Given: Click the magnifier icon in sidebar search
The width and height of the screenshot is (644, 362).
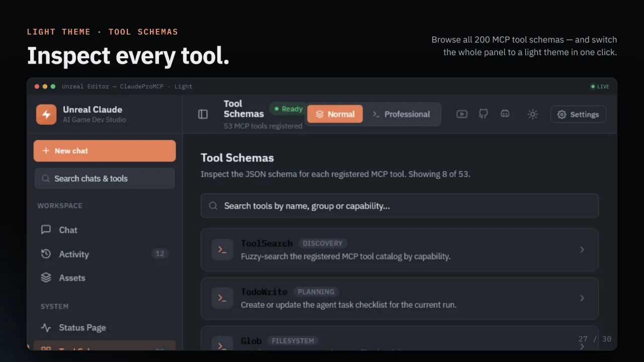Looking at the screenshot, I should pos(45,178).
